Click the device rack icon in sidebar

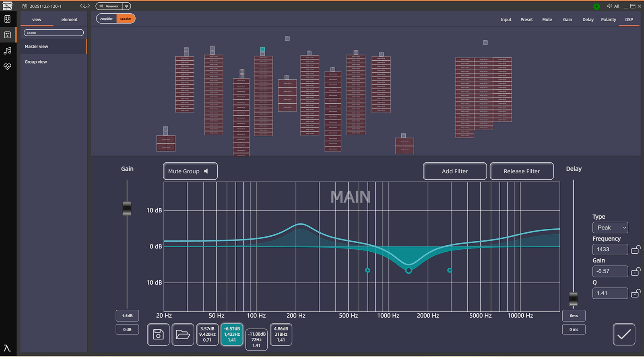pyautogui.click(x=7, y=19)
